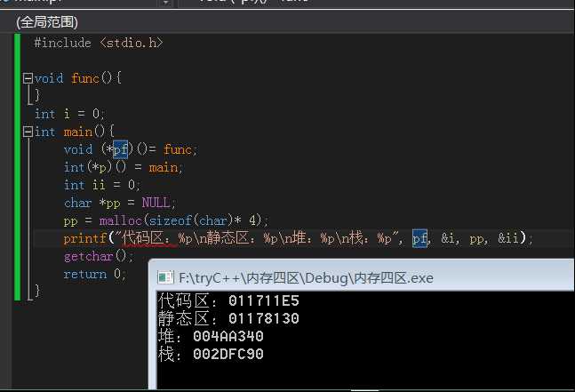Click console output 堆: 004AA340
575x392 pixels.
click(x=211, y=336)
